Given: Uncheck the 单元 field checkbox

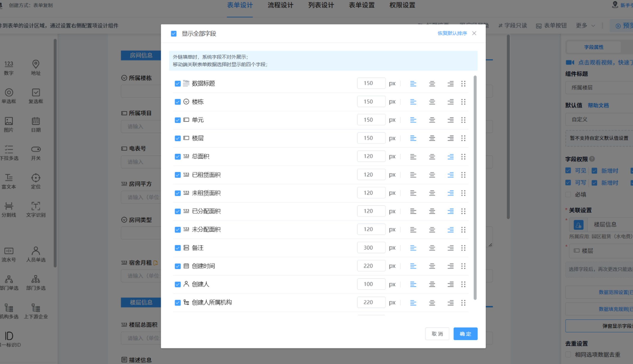Looking at the screenshot, I should [178, 120].
